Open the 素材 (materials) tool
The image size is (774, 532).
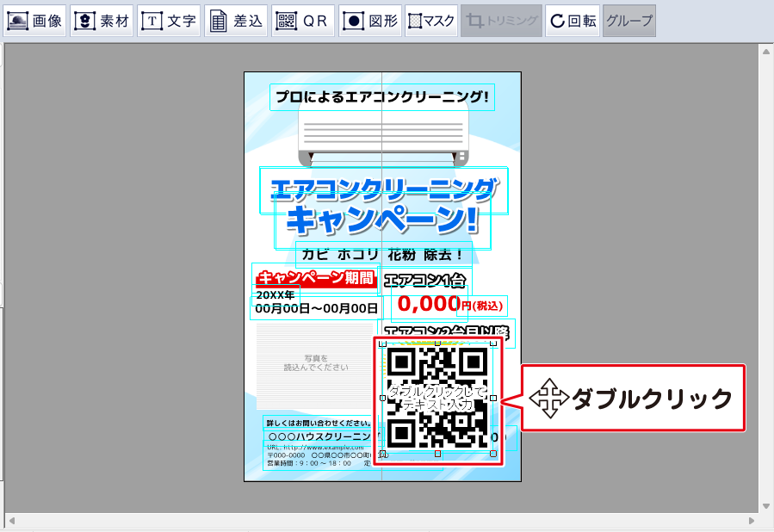[102, 21]
